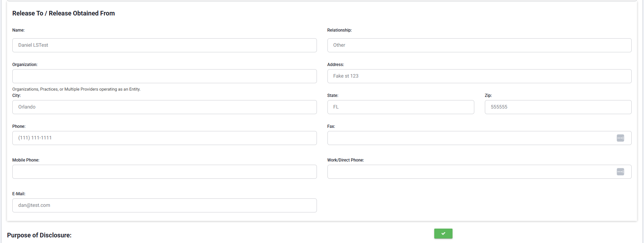The image size is (644, 243).
Task: Click the organization helper text about Entities
Action: [76, 89]
